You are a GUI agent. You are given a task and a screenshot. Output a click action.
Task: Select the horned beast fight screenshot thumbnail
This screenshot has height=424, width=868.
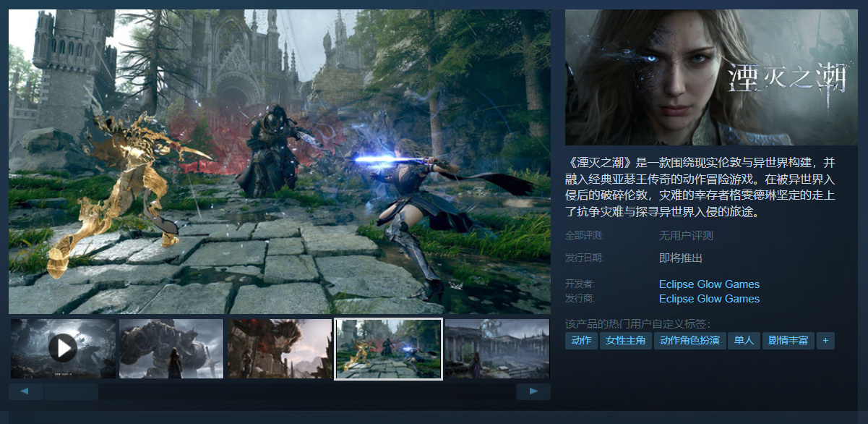coord(280,349)
